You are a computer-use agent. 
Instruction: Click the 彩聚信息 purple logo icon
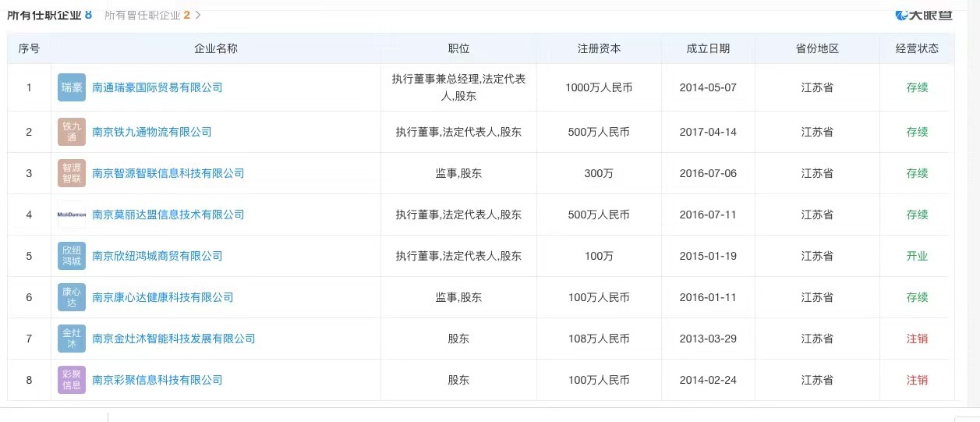click(72, 380)
